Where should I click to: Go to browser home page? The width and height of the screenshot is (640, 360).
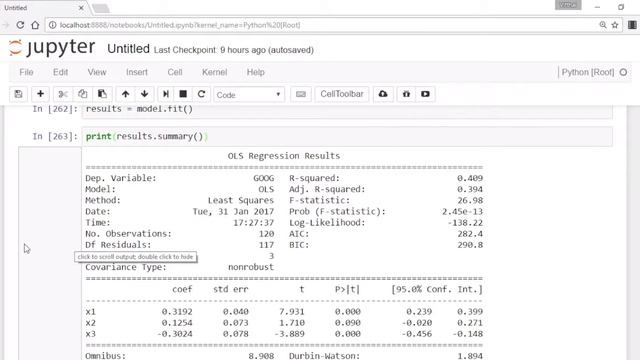click(35, 25)
